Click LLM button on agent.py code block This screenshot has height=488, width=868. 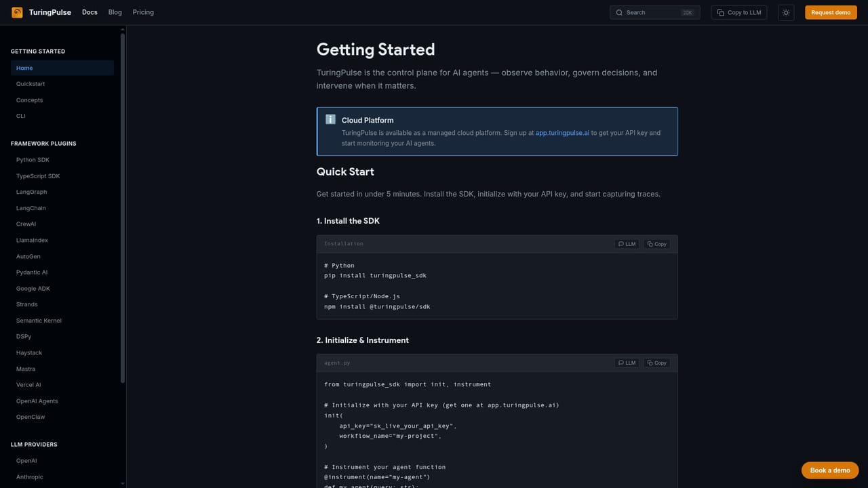(627, 363)
